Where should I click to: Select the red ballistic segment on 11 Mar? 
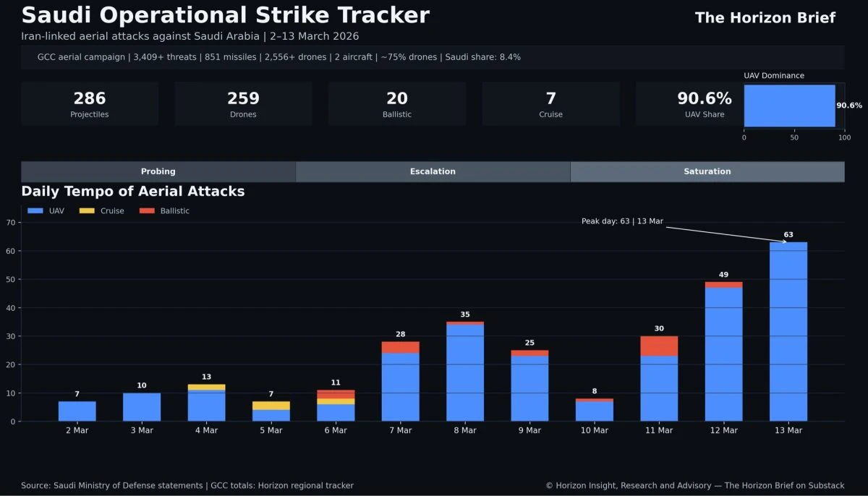click(x=659, y=346)
